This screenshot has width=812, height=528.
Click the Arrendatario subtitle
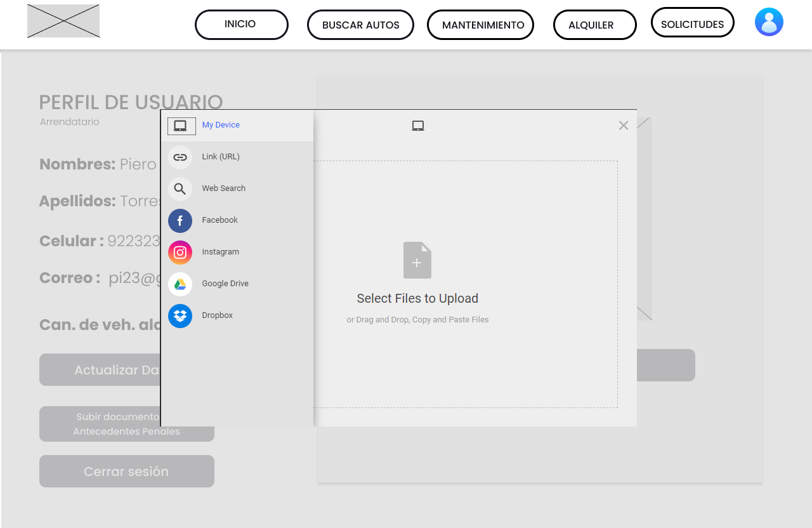pos(70,122)
